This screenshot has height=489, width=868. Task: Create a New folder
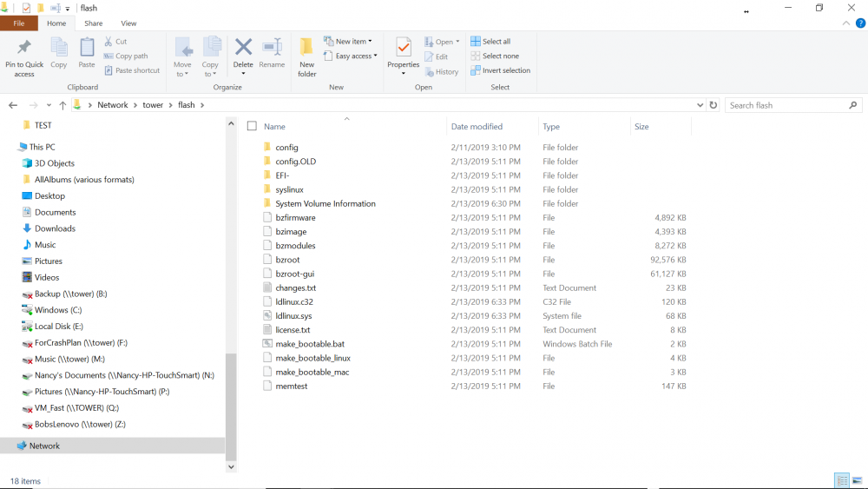point(306,57)
